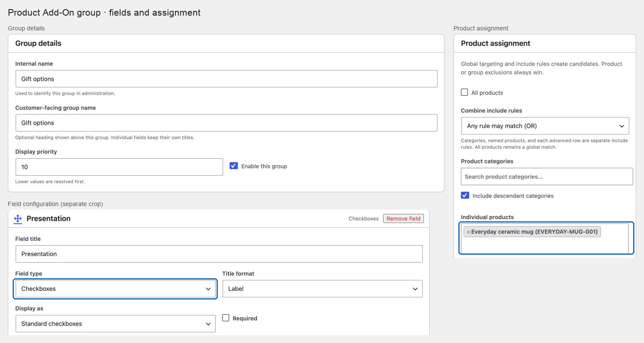644x343 pixels.
Task: Click the drag handle icon beside Presentation
Action: pos(18,219)
